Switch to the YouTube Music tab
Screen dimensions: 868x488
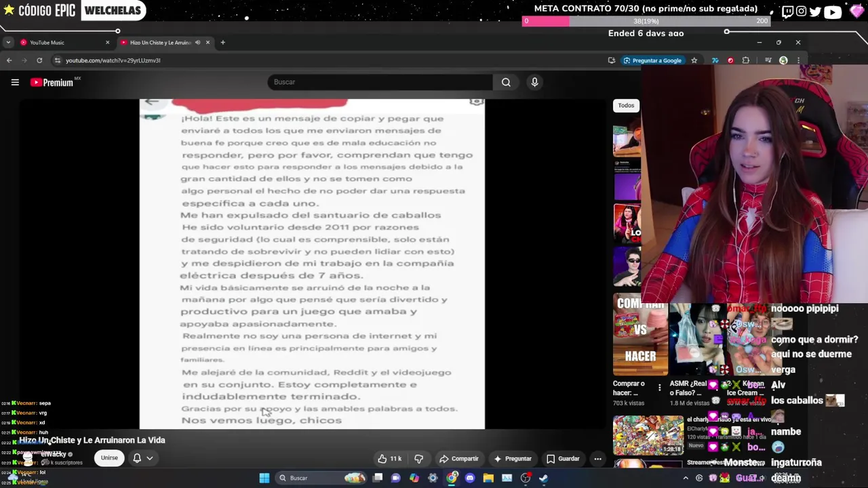pyautogui.click(x=64, y=43)
